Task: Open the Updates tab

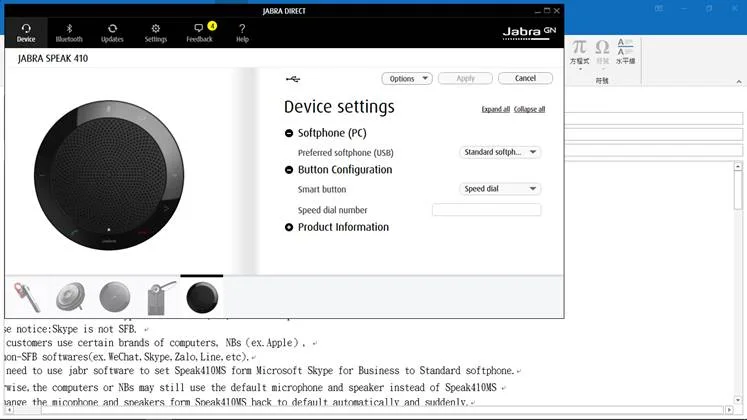Action: (112, 33)
